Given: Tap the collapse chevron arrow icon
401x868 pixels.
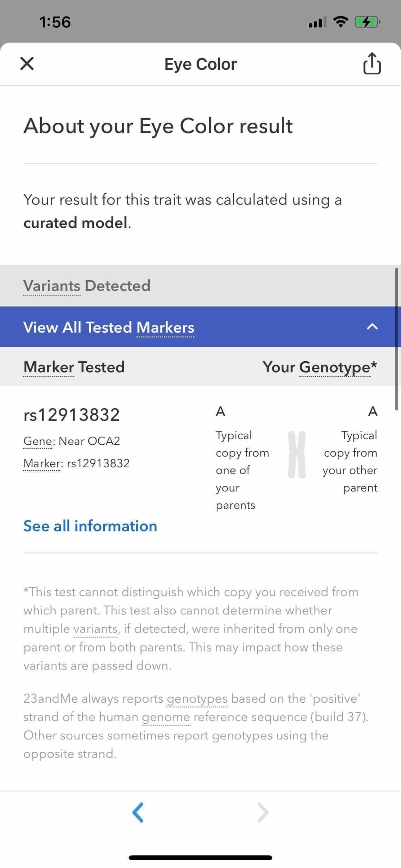Looking at the screenshot, I should (372, 326).
